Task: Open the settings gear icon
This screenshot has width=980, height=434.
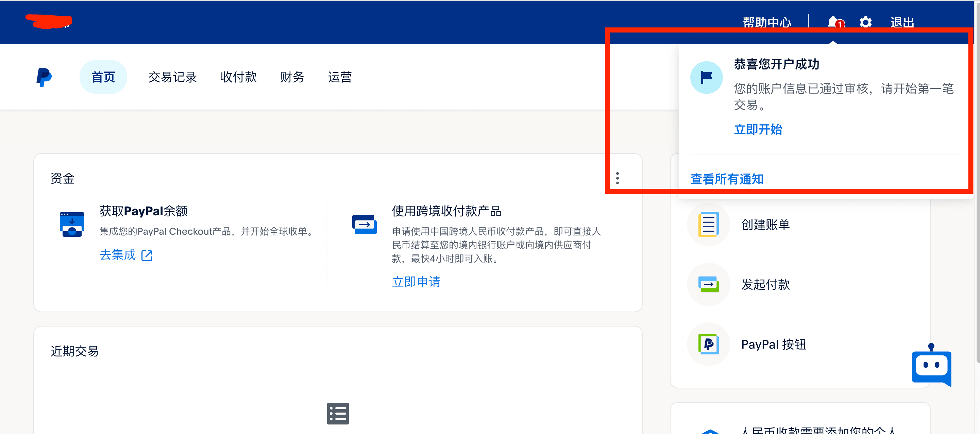Action: point(865,22)
